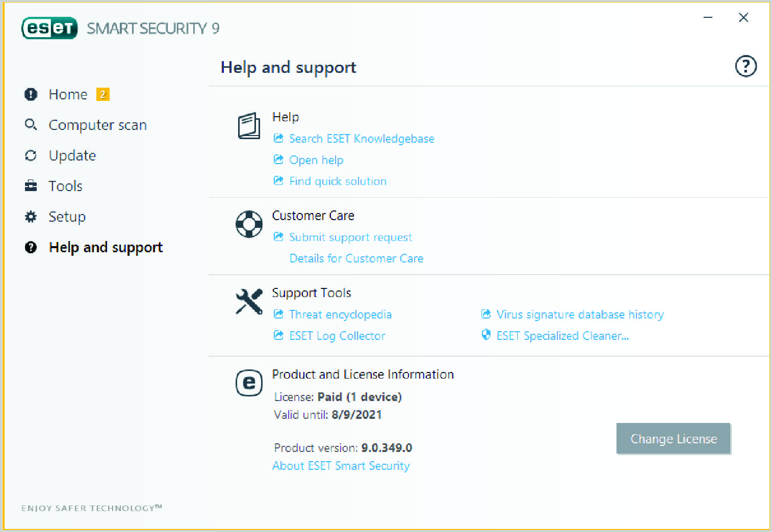The image size is (772, 532).
Task: Open Search ESET Knowledgebase link
Action: pyautogui.click(x=362, y=139)
